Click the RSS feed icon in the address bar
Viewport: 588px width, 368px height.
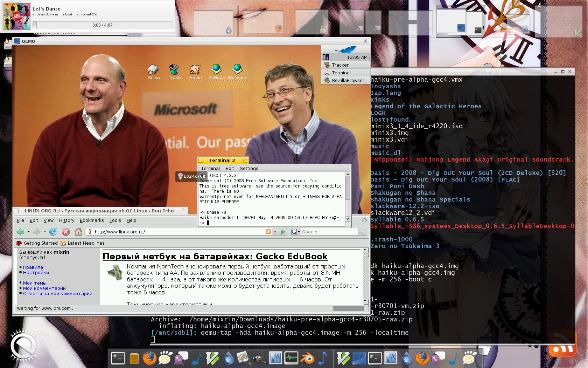click(268, 232)
